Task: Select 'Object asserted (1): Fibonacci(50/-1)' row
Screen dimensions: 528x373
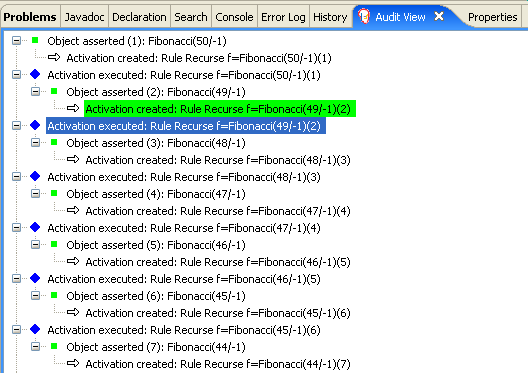Action: click(x=137, y=41)
